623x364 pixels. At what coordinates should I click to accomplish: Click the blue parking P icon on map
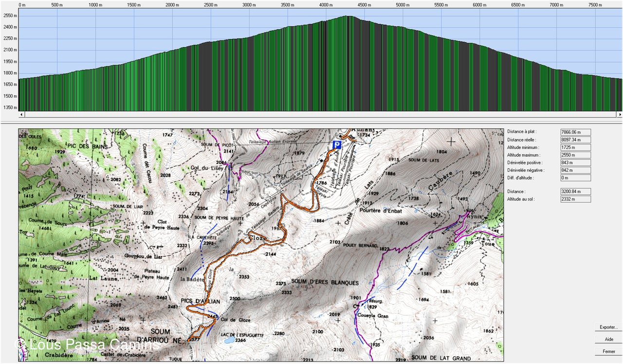(x=336, y=145)
